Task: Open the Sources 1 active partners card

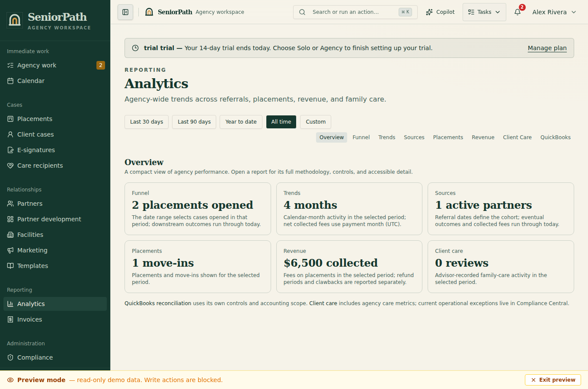Action: 501,209
